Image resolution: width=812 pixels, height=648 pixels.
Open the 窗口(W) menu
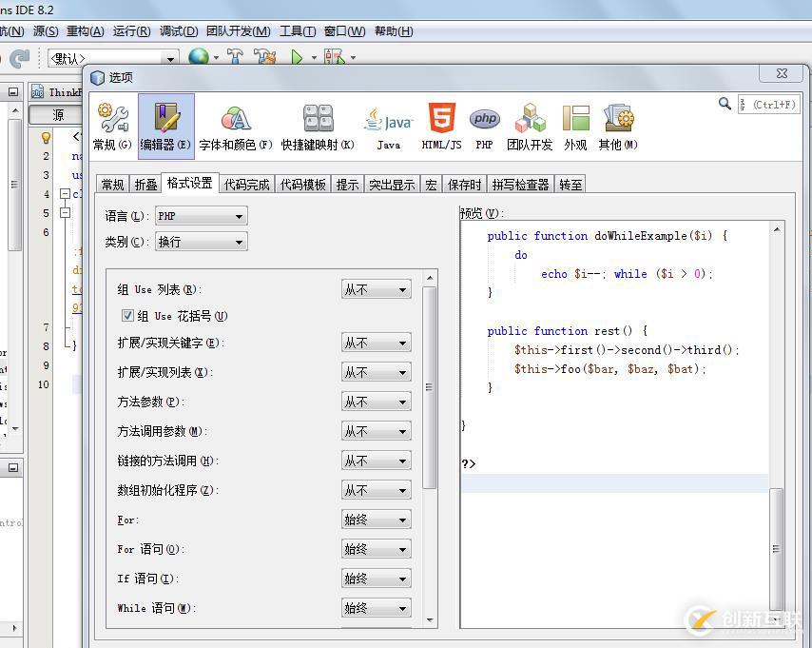[x=345, y=31]
